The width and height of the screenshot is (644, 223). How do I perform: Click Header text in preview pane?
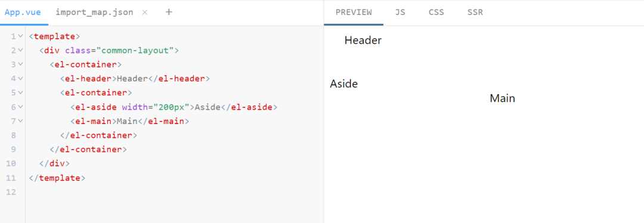(x=363, y=40)
